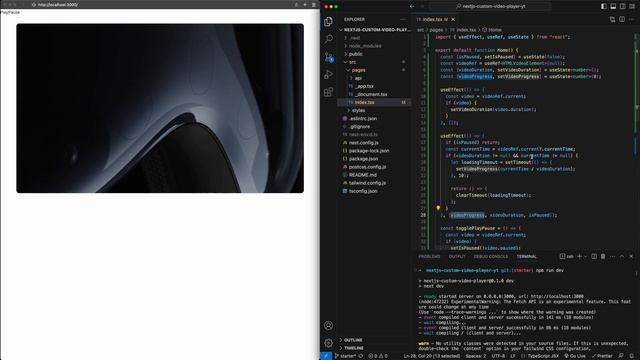The width and height of the screenshot is (640, 360).
Task: Open tailwind.config.js in the explorer
Action: pyautogui.click(x=367, y=183)
